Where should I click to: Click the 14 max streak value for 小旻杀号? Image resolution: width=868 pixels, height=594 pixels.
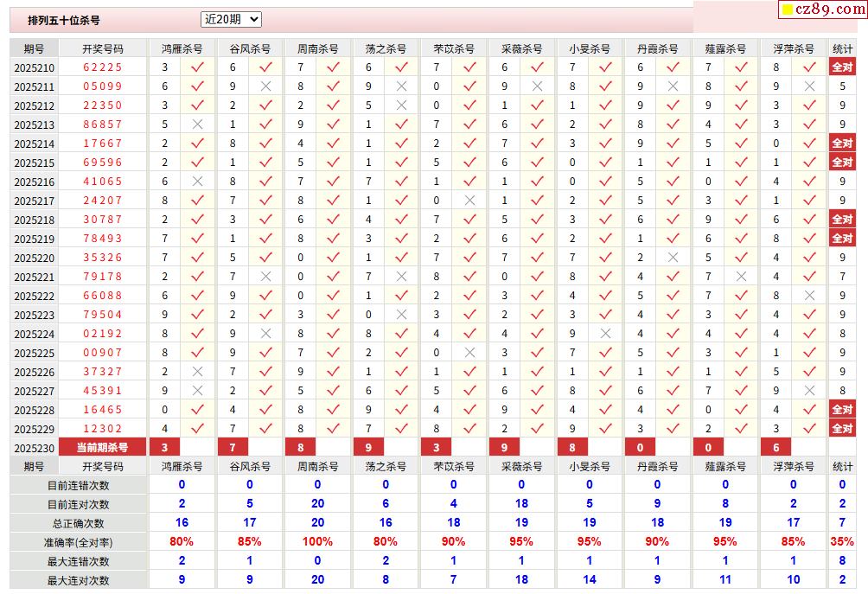pyautogui.click(x=589, y=579)
